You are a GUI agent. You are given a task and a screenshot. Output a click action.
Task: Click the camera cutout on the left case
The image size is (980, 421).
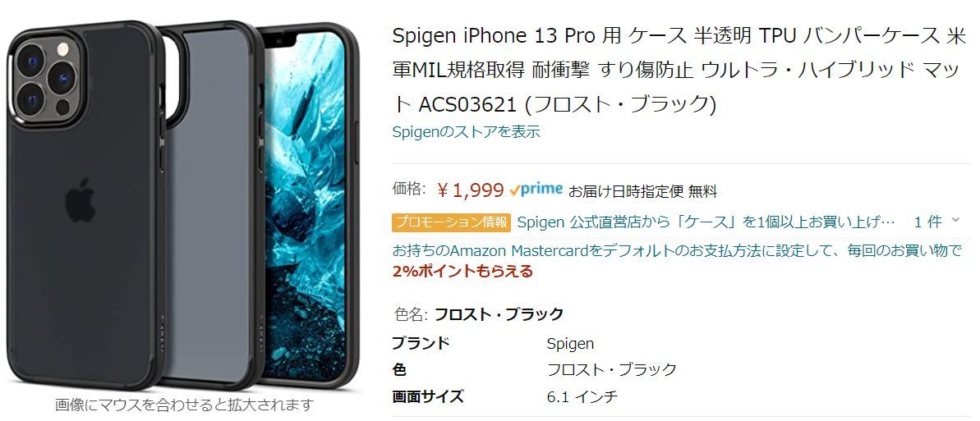point(47,80)
